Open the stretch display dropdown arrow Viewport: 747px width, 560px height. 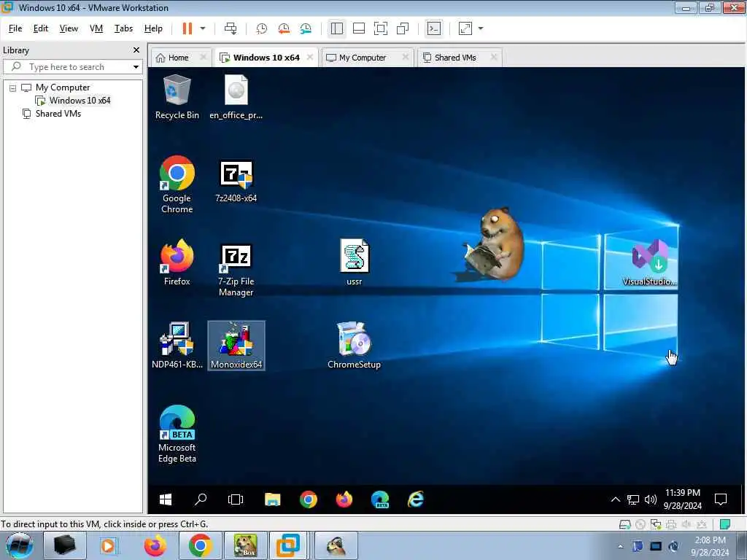[x=481, y=28]
